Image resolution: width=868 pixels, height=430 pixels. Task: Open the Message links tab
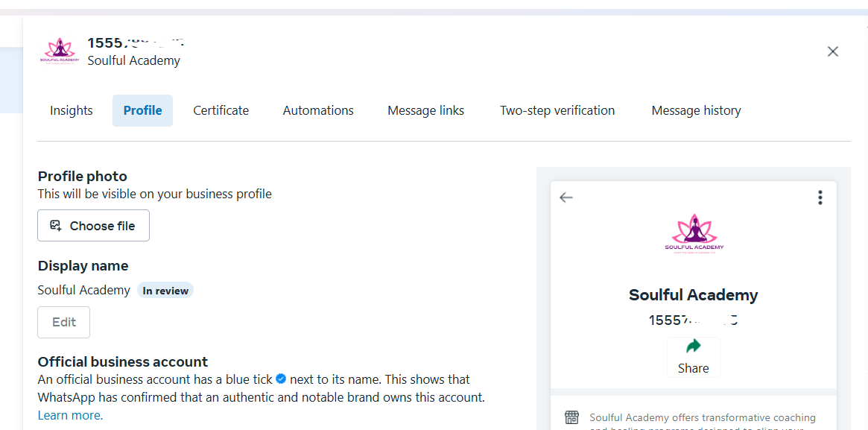425,111
